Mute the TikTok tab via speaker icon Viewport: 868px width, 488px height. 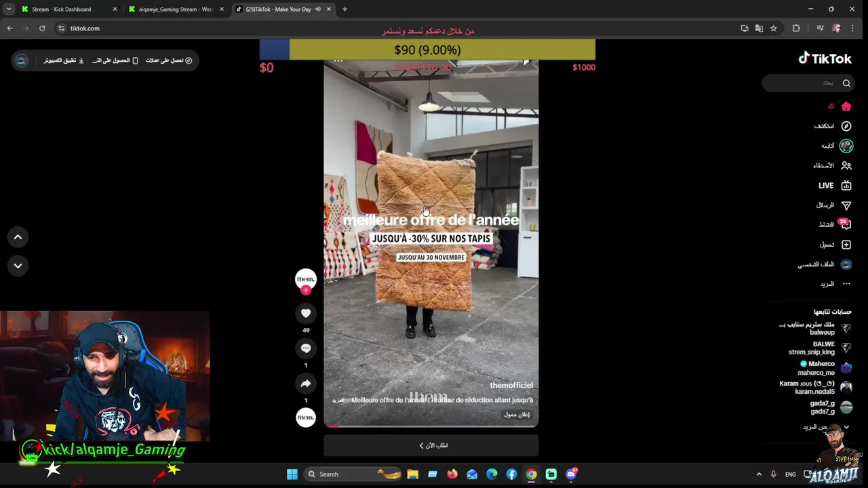click(317, 9)
